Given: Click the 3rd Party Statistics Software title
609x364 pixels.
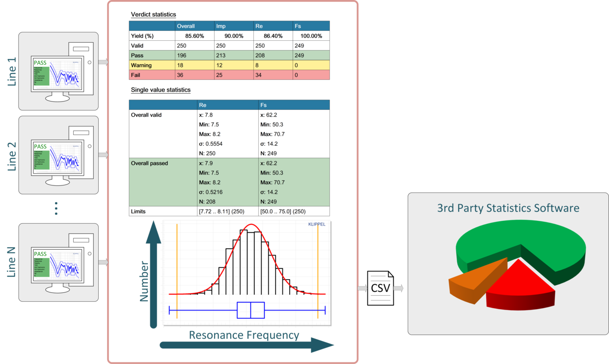Looking at the screenshot, I should pos(508,208).
